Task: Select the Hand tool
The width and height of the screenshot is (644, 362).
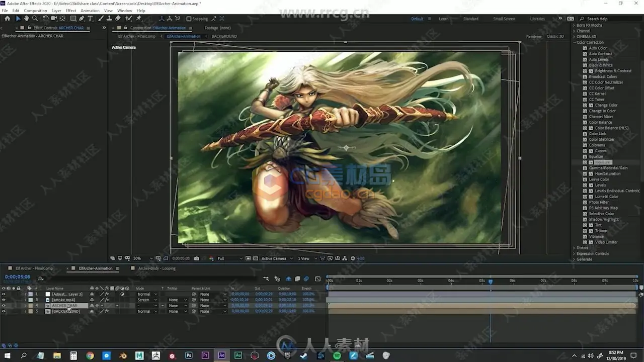Action: click(26, 19)
